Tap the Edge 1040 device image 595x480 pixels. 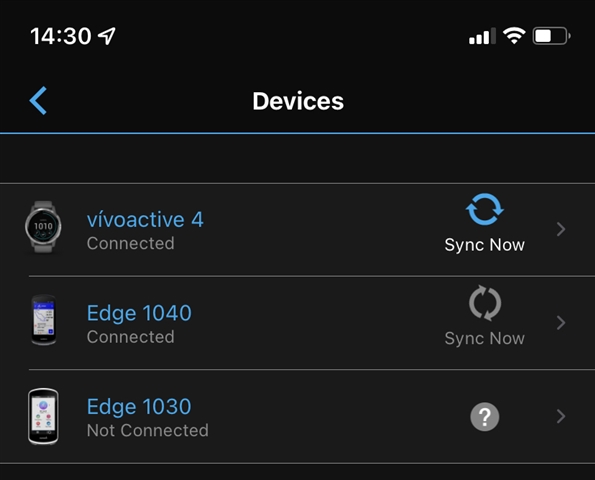(x=44, y=320)
